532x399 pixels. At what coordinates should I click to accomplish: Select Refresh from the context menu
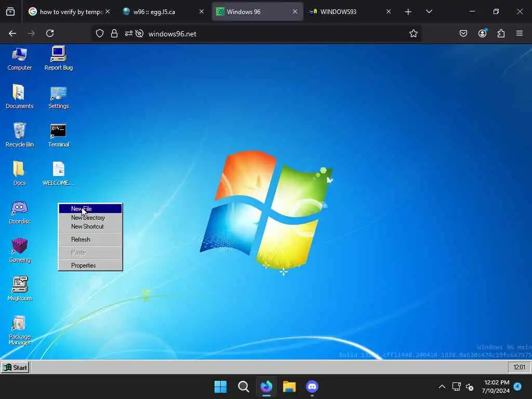90,239
